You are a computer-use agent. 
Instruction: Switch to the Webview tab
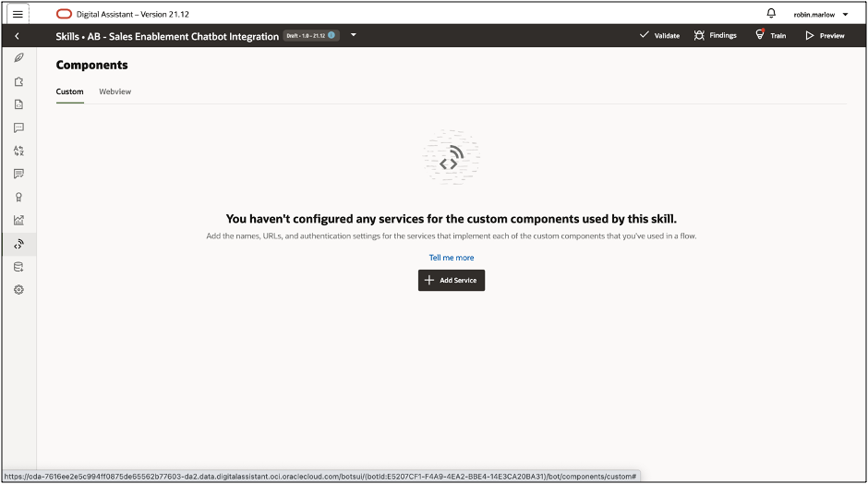point(115,92)
